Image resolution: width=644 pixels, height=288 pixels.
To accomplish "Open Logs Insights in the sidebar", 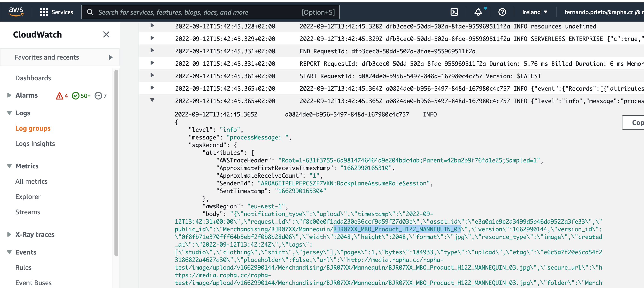I will [x=35, y=144].
